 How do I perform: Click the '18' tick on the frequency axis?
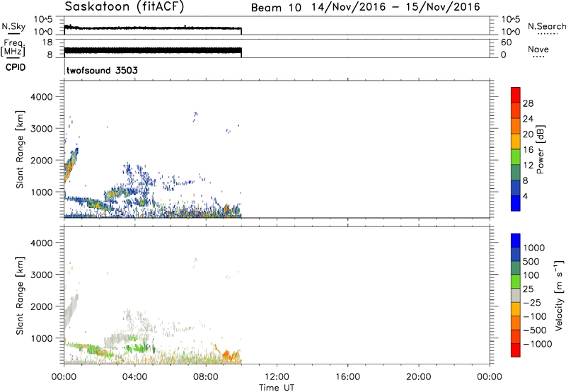(47, 42)
